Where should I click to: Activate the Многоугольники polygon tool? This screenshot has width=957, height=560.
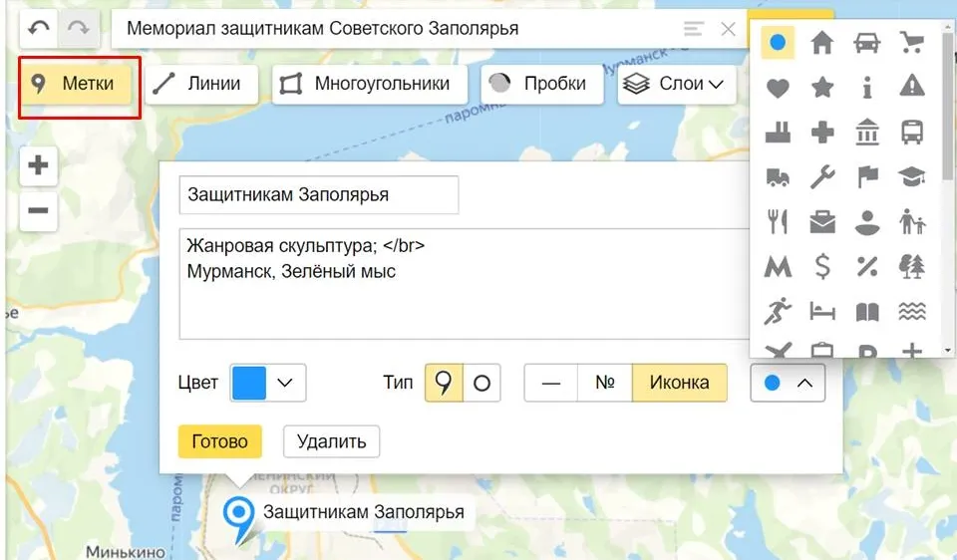[370, 84]
